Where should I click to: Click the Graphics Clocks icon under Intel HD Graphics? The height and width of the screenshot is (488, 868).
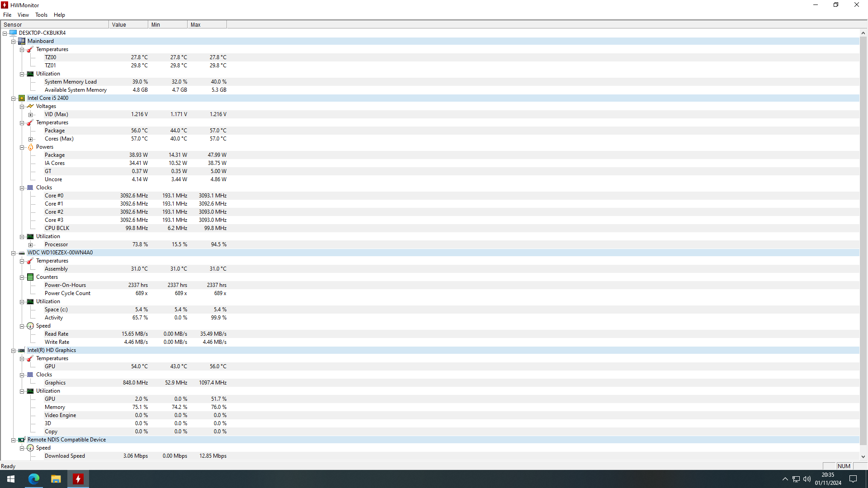[30, 375]
